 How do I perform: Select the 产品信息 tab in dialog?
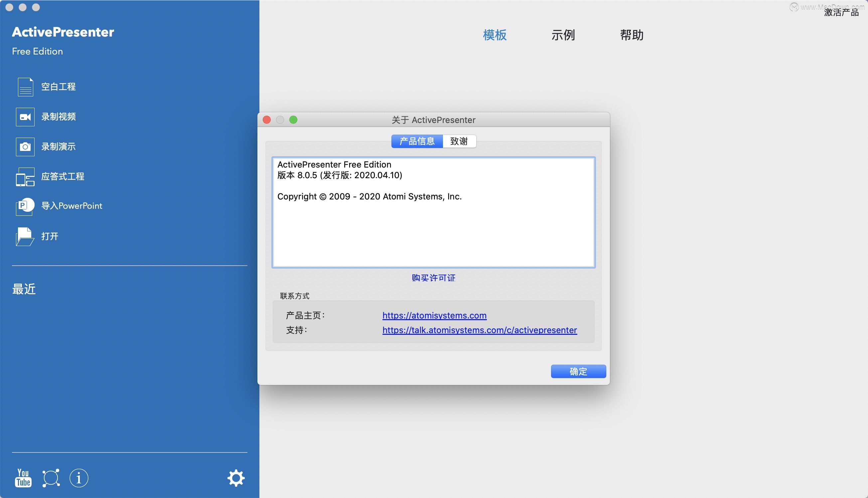point(417,141)
